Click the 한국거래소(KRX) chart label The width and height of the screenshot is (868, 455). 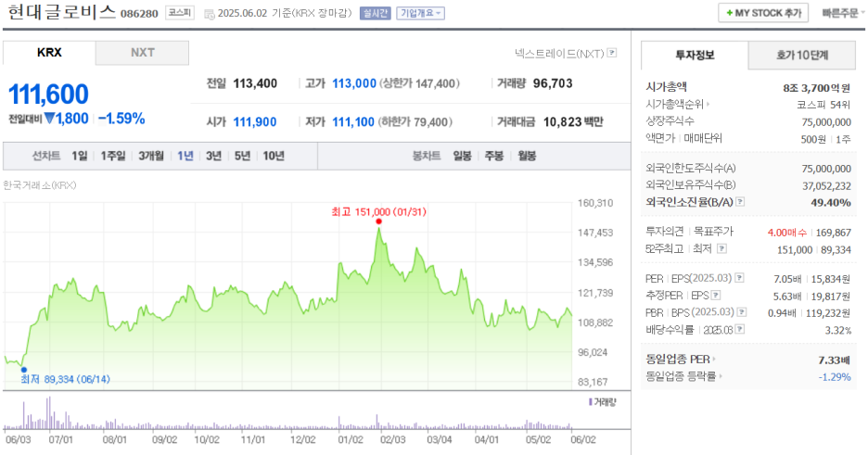click(x=40, y=185)
